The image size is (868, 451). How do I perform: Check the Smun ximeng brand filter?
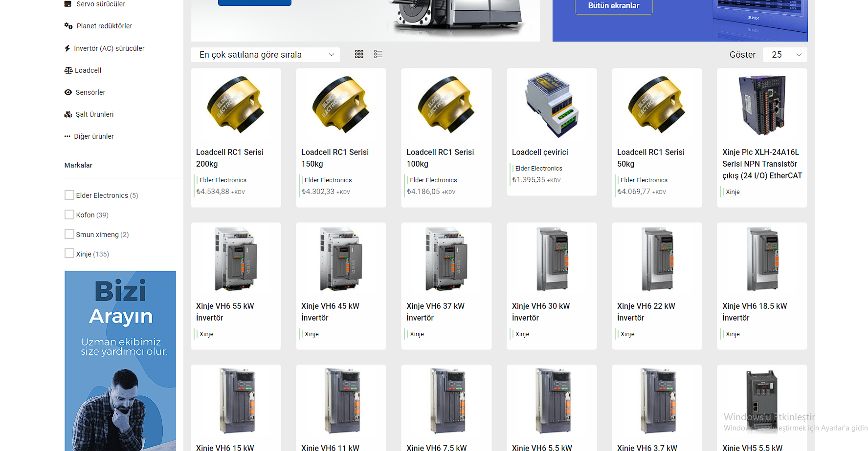click(69, 234)
